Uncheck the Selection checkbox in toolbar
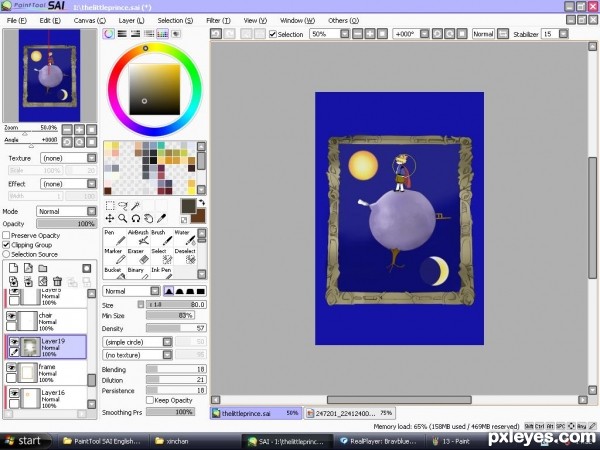Viewport: 600px width, 450px height. tap(272, 34)
